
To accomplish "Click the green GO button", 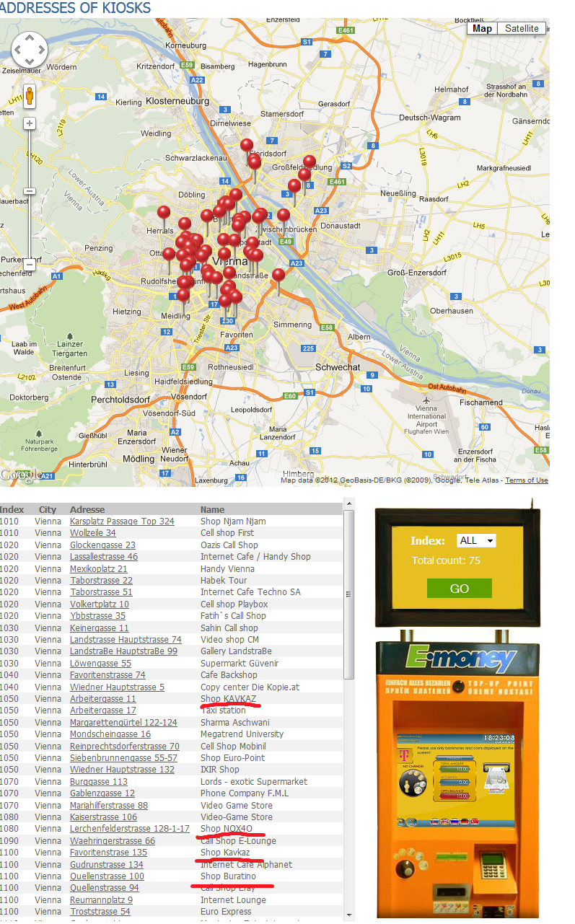I will coord(460,589).
